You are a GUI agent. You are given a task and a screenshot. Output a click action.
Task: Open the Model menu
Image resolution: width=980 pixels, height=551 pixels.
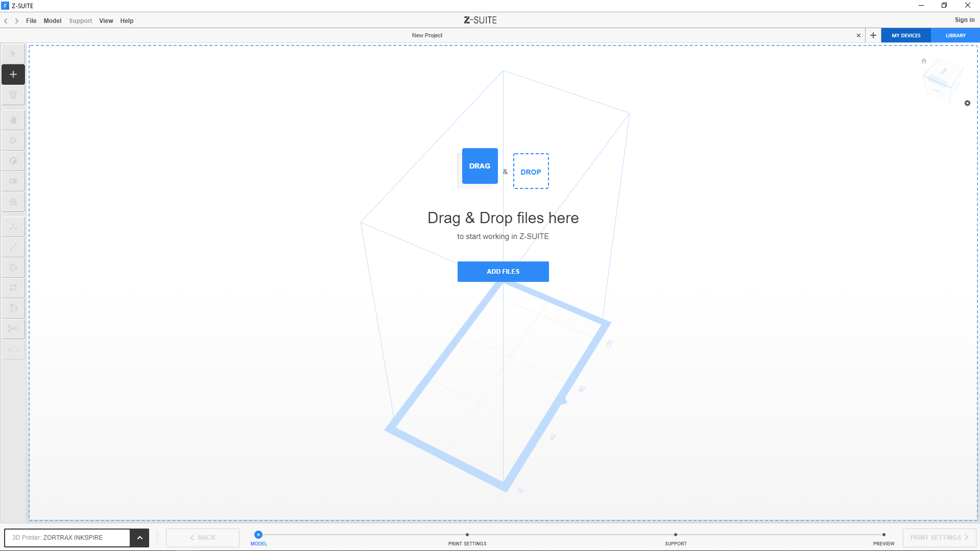click(52, 21)
